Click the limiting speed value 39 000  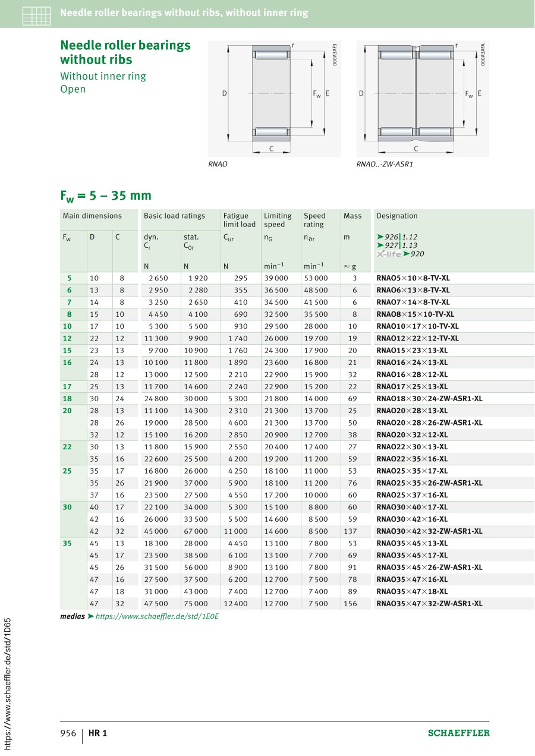click(x=276, y=278)
